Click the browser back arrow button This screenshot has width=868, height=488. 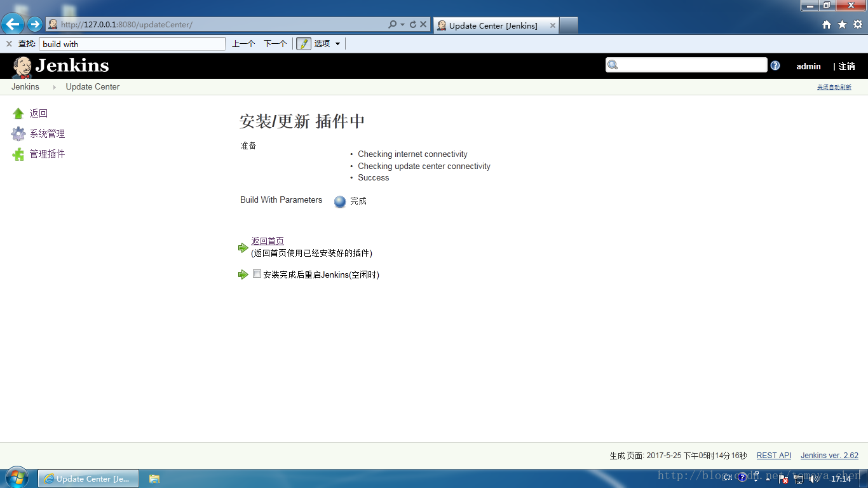[x=13, y=24]
